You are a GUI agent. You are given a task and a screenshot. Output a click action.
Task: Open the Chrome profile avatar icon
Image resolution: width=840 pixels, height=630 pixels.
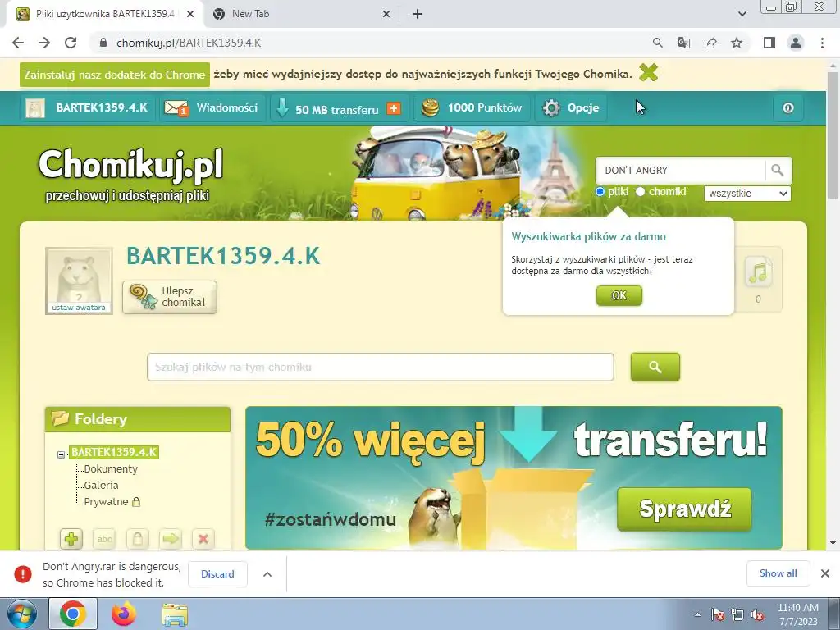796,43
